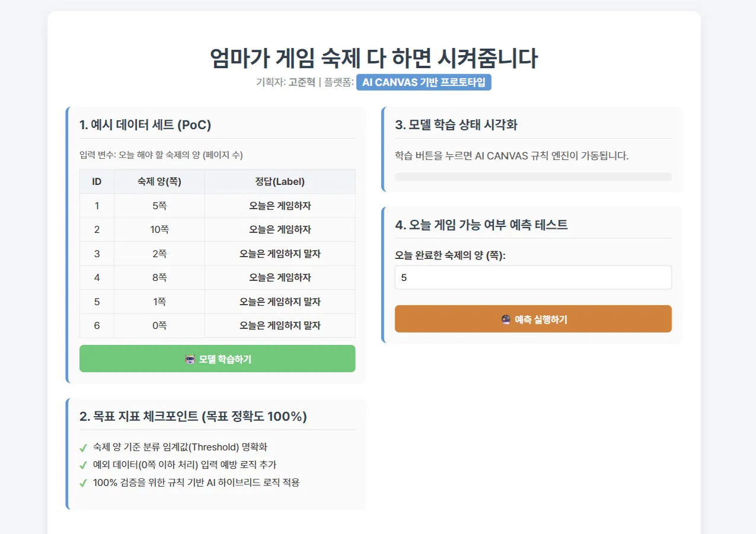Click the label cell of row ID 6
Screen dimensions: 756x534
(280, 325)
